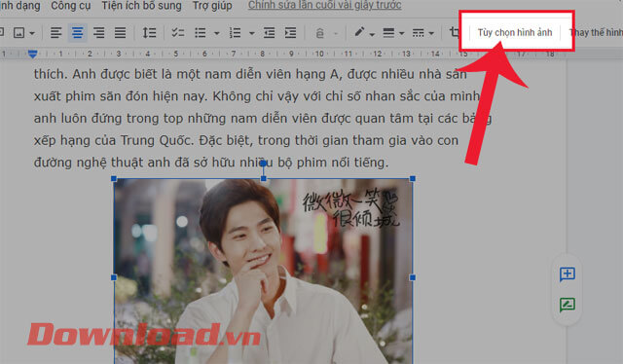The width and height of the screenshot is (623, 364).
Task: Click the image's right-middle resize handle
Action: [x=413, y=277]
